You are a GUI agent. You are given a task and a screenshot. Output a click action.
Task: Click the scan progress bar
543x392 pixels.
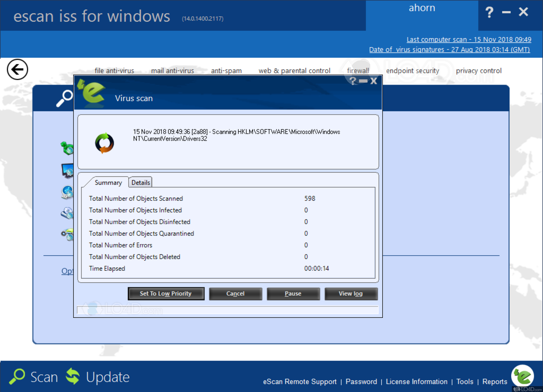click(x=227, y=310)
